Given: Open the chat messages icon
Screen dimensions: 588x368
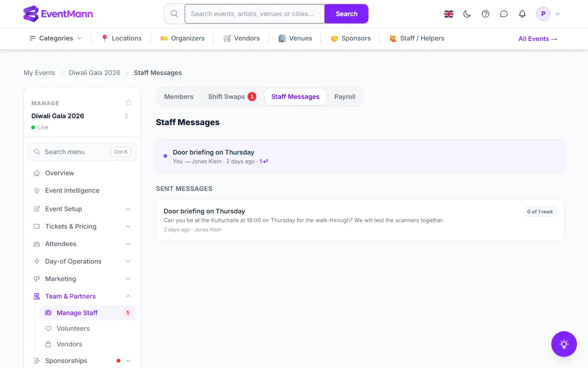Looking at the screenshot, I should 504,14.
